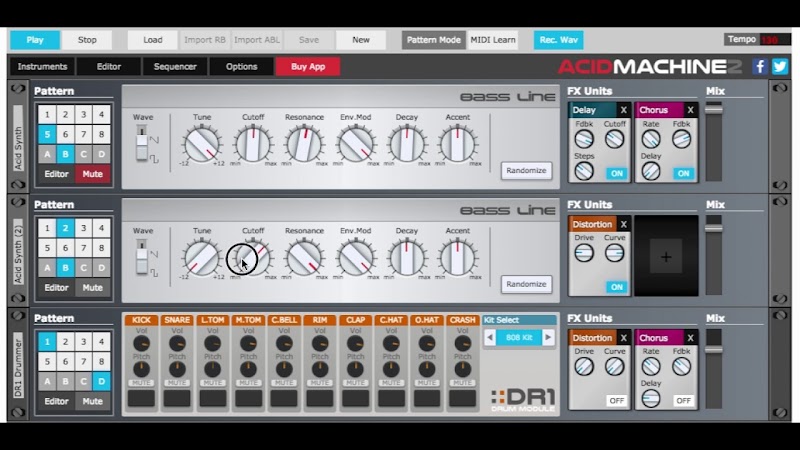
Task: Click the Chorus Delay knob on DR1 Drummer
Action: click(651, 398)
